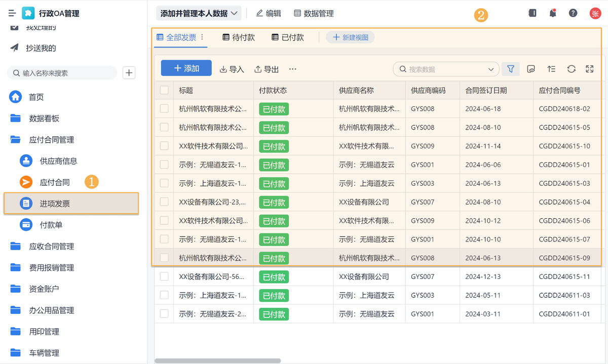Expand the 应收合同管理 folder
The image size is (608, 364).
click(51, 247)
